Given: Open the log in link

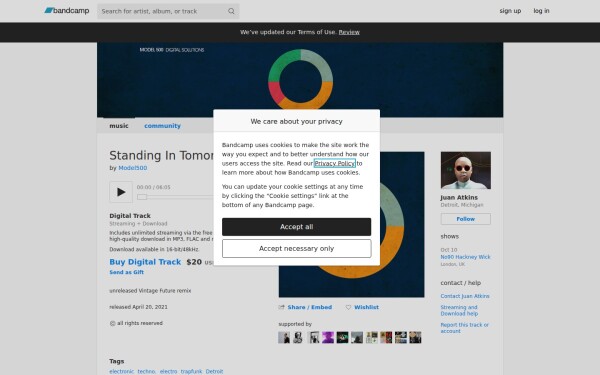Looking at the screenshot, I should click(541, 11).
